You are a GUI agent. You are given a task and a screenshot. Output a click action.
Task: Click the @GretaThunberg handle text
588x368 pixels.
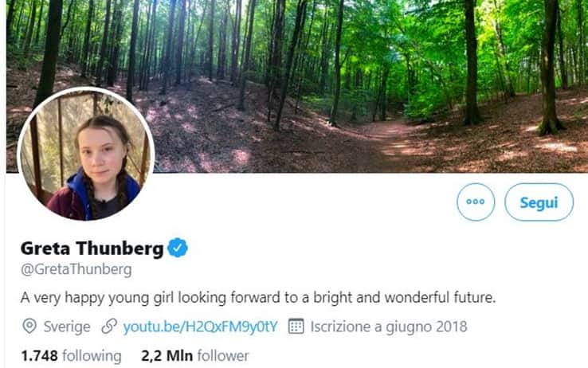(76, 269)
